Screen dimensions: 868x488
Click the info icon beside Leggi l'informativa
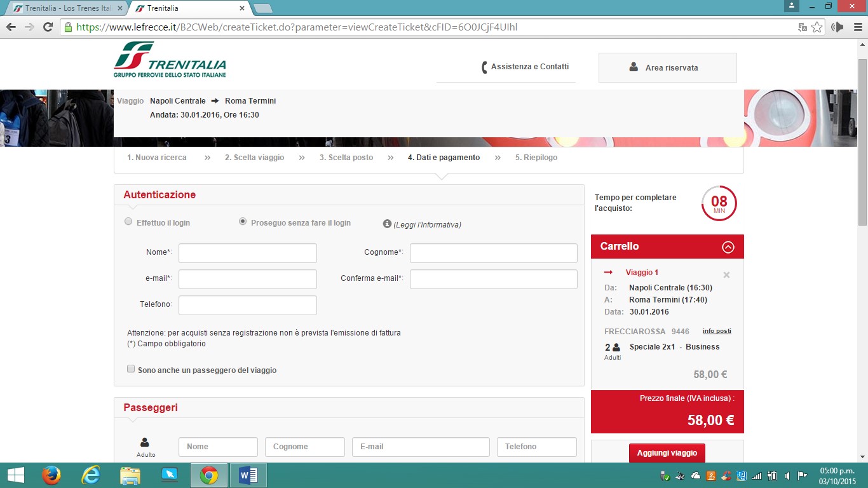pyautogui.click(x=387, y=224)
